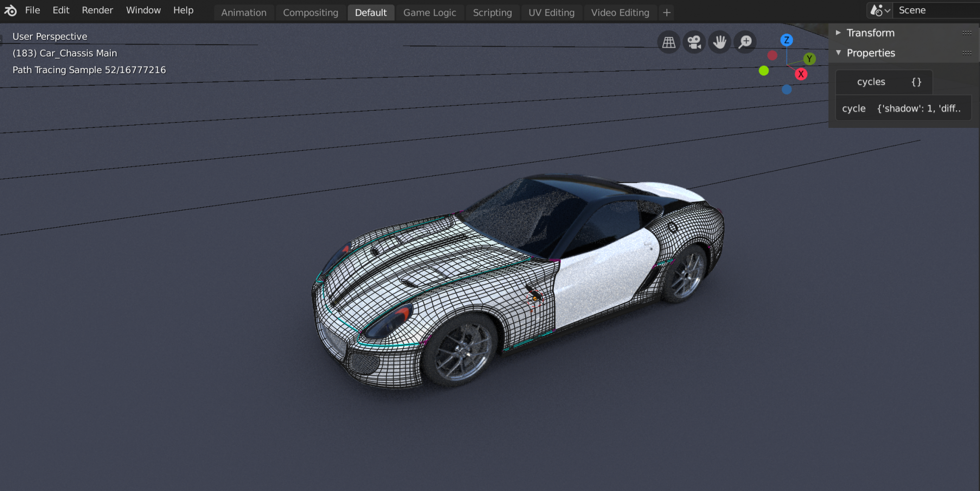Open the File menu
Viewport: 980px width, 491px height.
32,10
